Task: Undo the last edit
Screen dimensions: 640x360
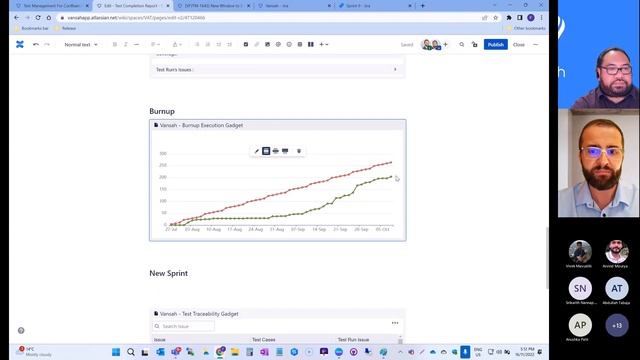Action: (36, 44)
